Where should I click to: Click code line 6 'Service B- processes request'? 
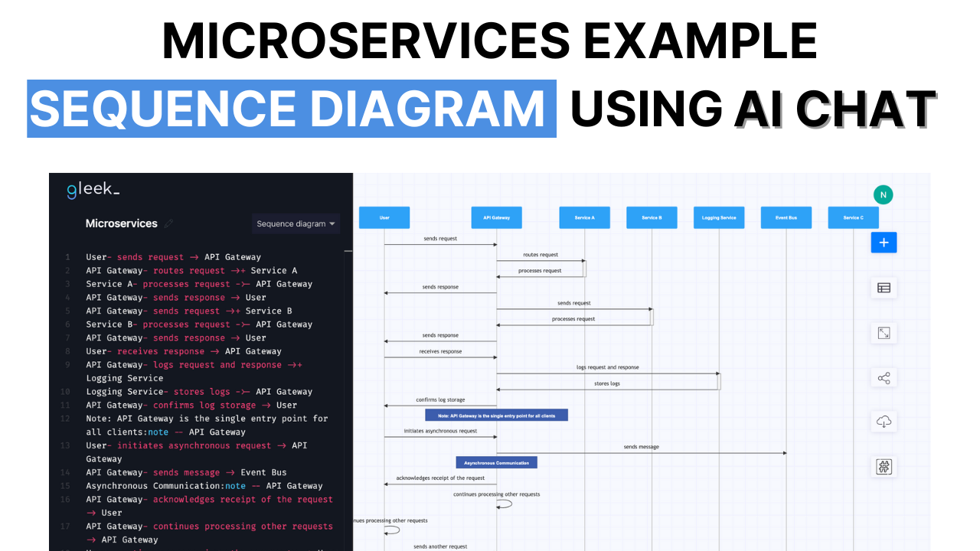click(199, 324)
